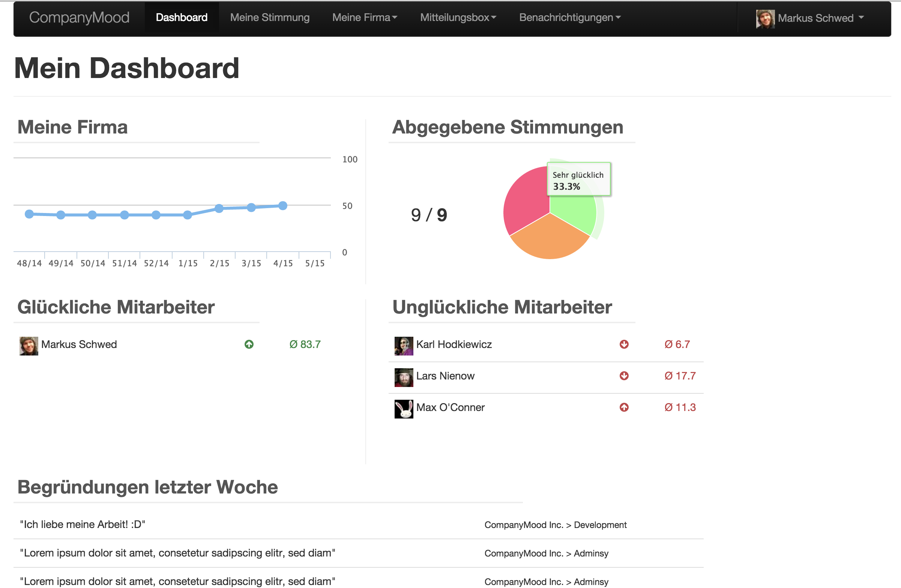Click Karl Hodkiewicz's avatar thumbnail
The width and height of the screenshot is (901, 588).
[404, 346]
